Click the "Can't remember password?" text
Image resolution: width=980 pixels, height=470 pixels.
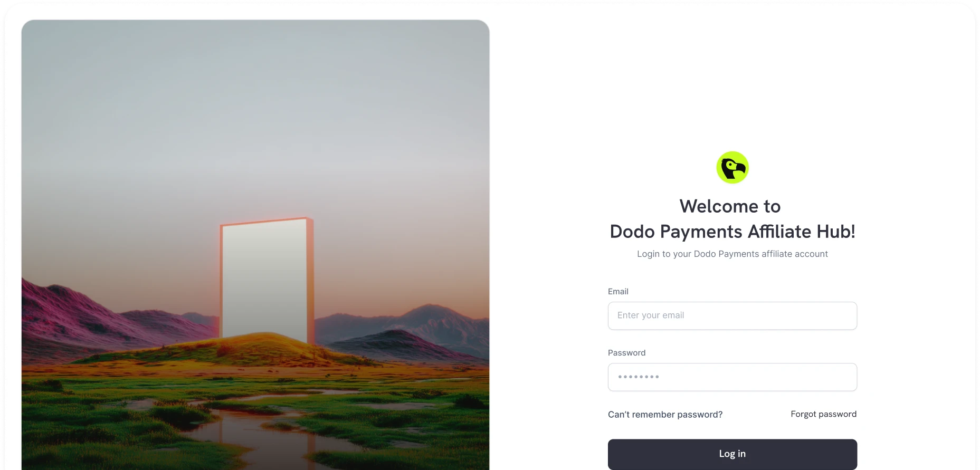coord(665,415)
